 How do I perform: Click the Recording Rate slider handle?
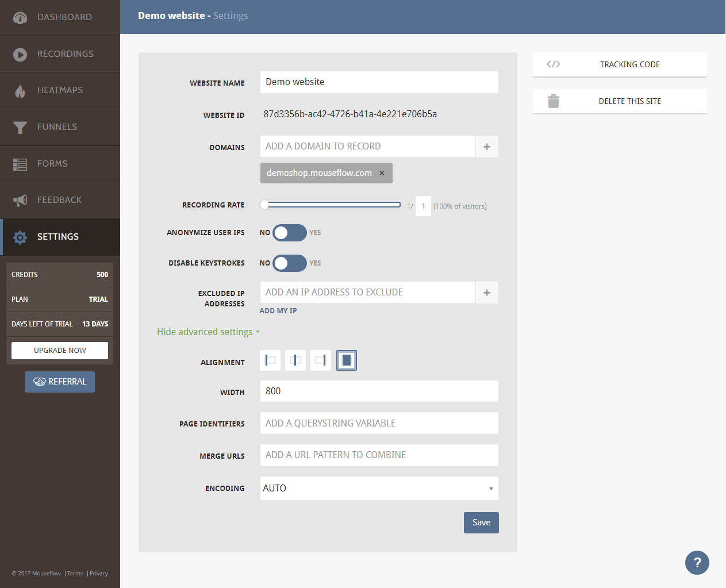pyautogui.click(x=264, y=205)
